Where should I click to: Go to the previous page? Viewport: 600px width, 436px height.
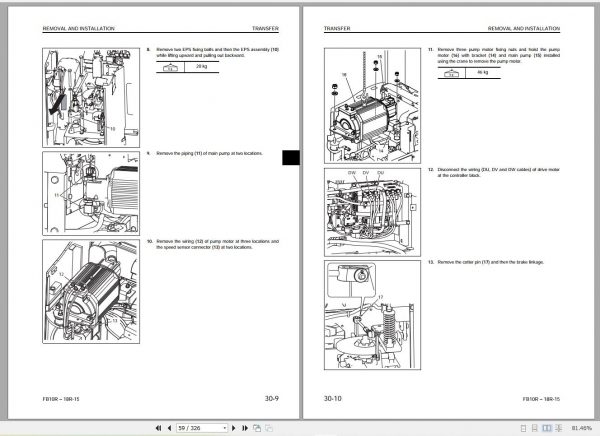pos(169,428)
